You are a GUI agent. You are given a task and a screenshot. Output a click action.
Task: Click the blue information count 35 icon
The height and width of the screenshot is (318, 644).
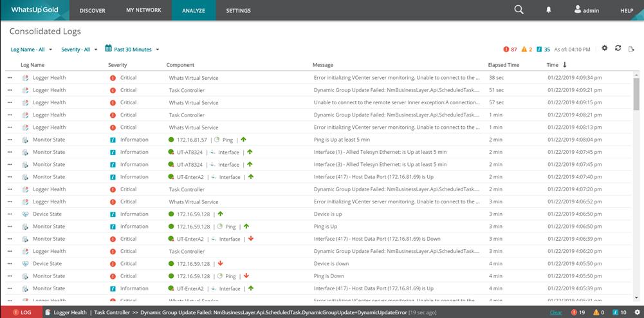pos(540,50)
